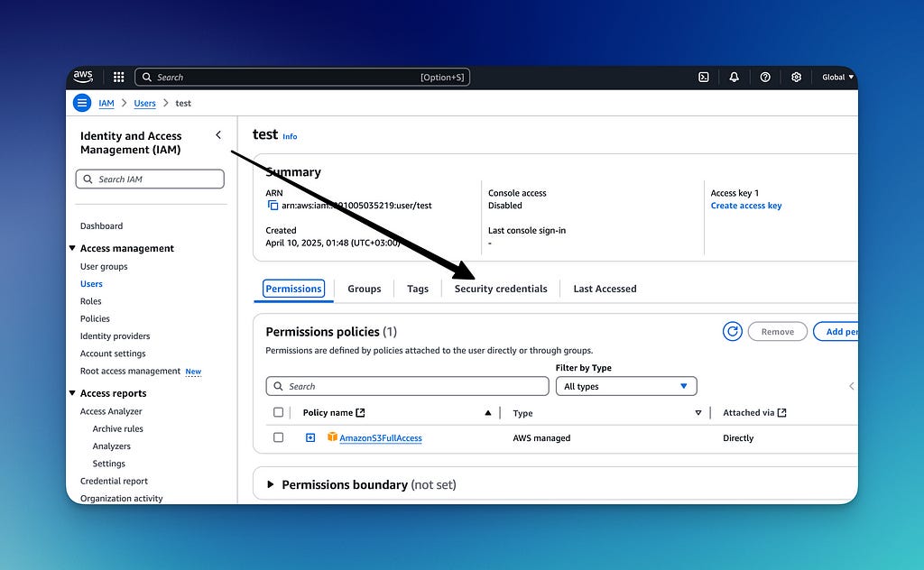Select all policies with the header checkbox

click(x=278, y=412)
